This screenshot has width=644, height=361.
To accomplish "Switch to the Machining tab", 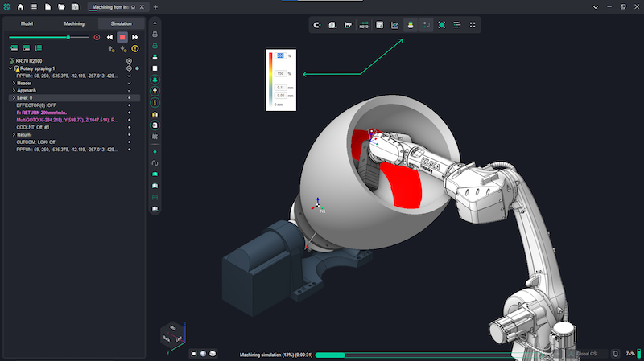I will 73,23.
